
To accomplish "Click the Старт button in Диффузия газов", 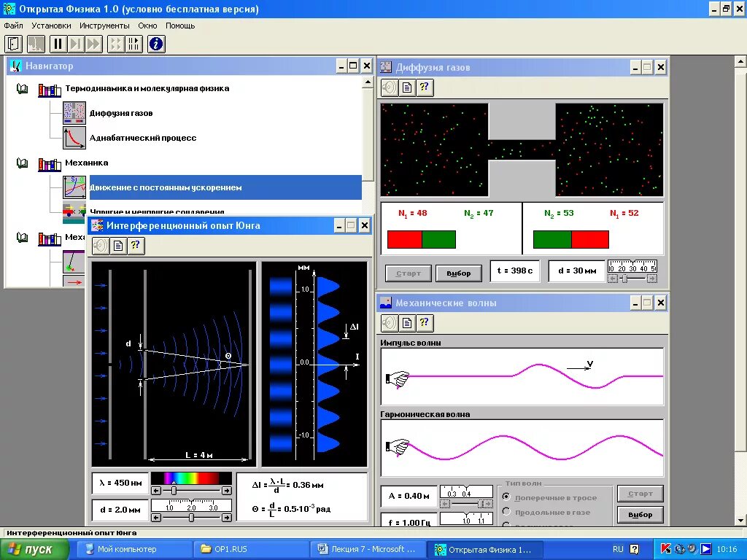I will (409, 273).
